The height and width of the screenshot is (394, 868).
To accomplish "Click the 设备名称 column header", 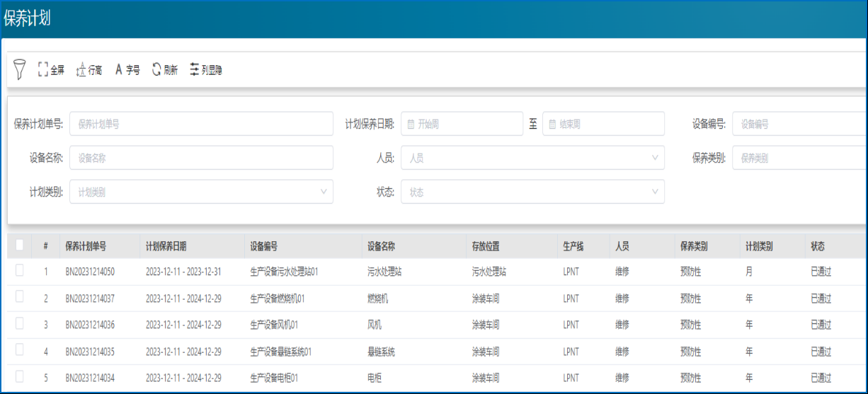I will pyautogui.click(x=381, y=247).
